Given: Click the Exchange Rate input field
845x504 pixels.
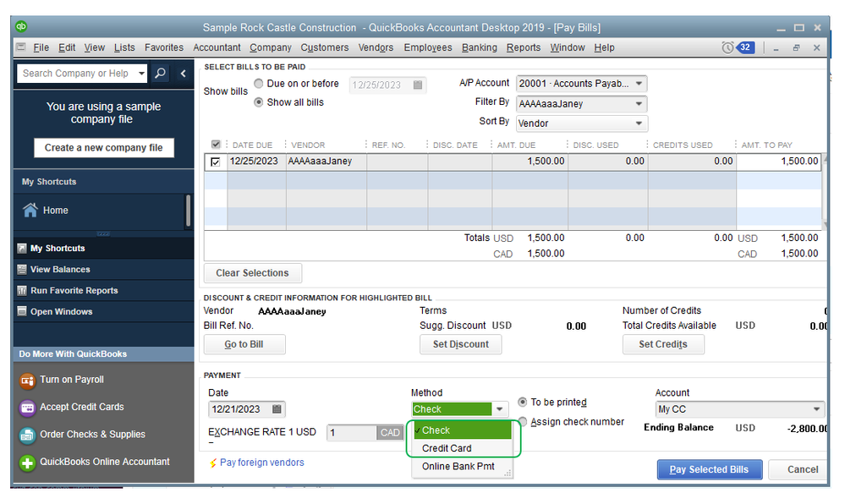Looking at the screenshot, I should coord(352,432).
